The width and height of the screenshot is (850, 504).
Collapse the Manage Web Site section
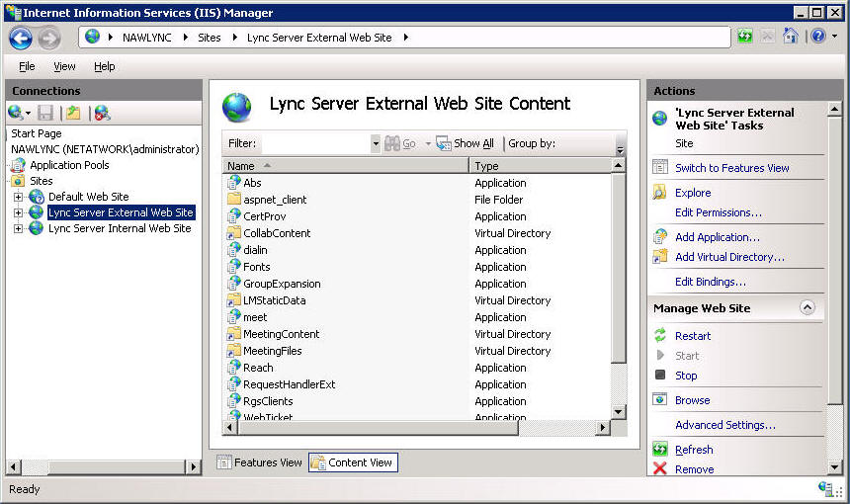point(807,307)
